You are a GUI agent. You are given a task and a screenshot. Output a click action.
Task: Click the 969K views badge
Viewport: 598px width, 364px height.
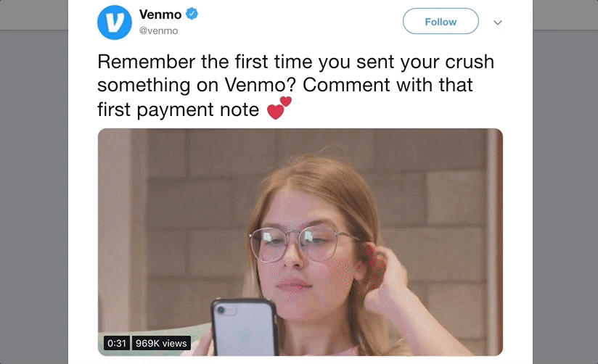161,343
